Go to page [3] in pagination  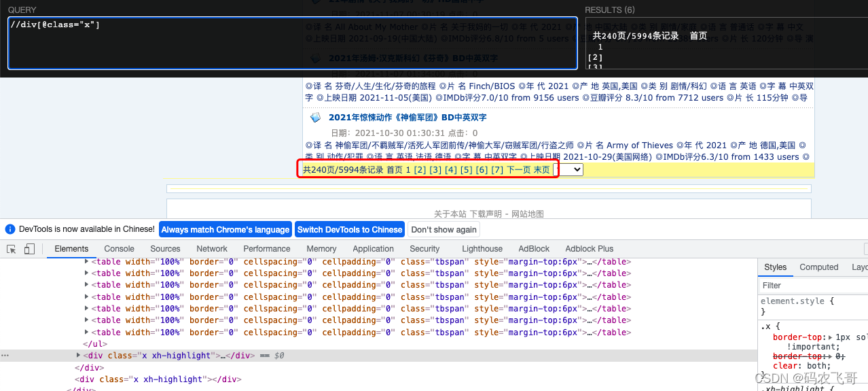coord(435,170)
